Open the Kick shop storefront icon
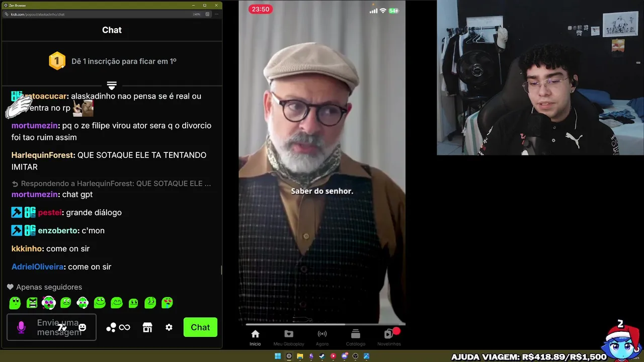644x362 pixels. pyautogui.click(x=147, y=327)
